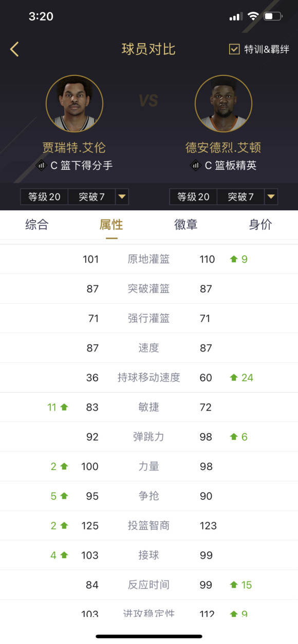Tap the position badge icon beside C 篮板精英
The height and width of the screenshot is (644, 298).
click(x=196, y=165)
